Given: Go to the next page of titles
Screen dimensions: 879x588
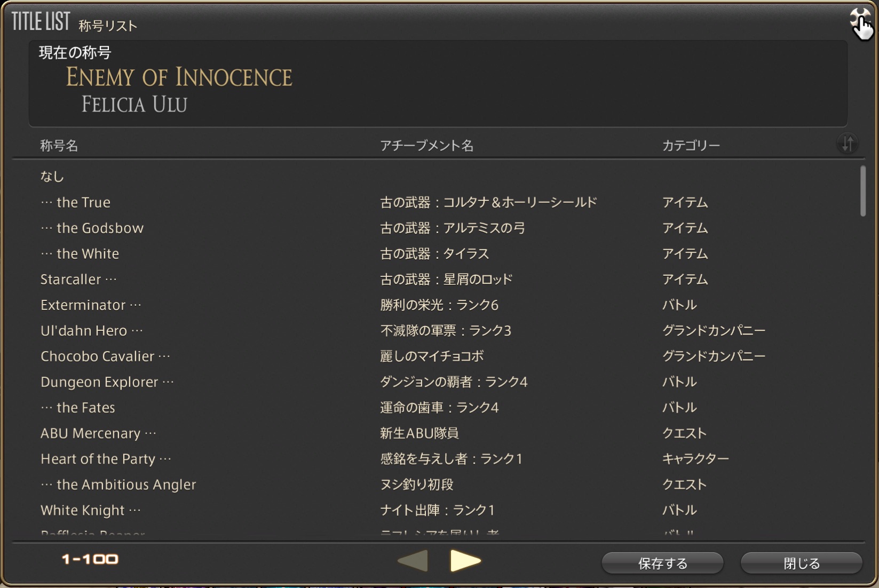Looking at the screenshot, I should coord(465,561).
